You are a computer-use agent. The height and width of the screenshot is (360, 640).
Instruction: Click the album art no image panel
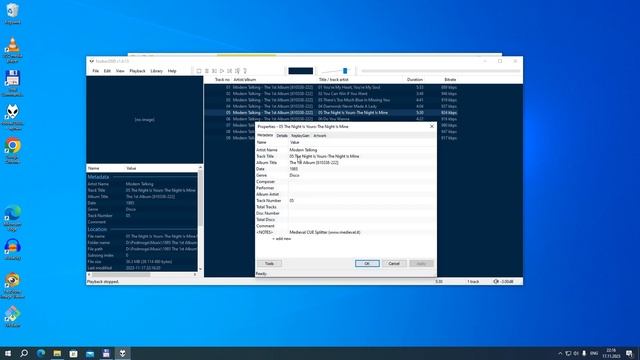(144, 120)
